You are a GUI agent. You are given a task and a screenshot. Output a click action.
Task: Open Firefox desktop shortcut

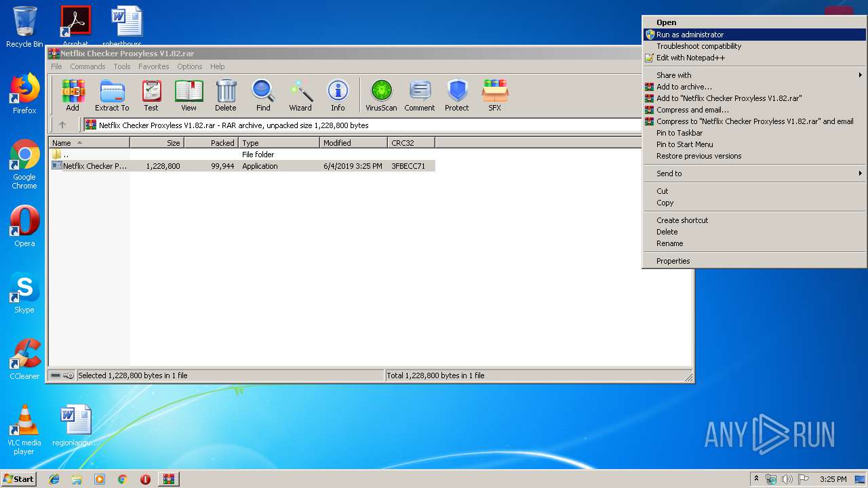pos(24,94)
